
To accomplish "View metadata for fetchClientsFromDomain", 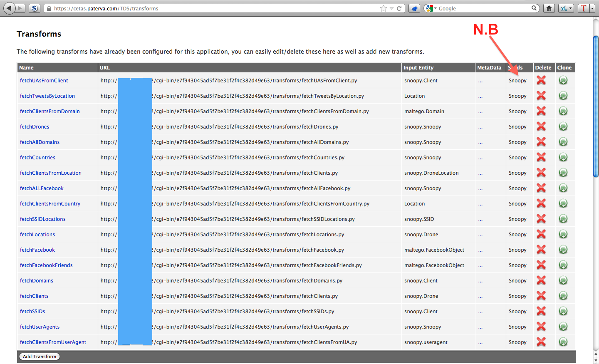I will 480,111.
